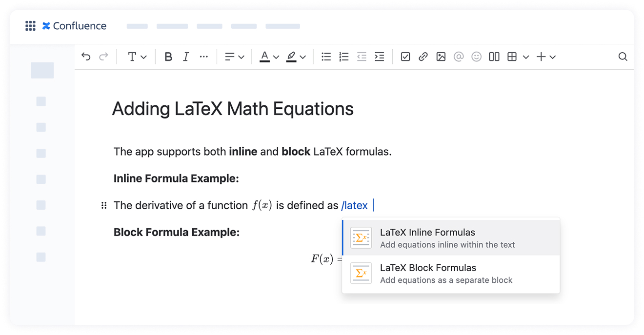Toggle bulleted list formatting

(x=326, y=57)
